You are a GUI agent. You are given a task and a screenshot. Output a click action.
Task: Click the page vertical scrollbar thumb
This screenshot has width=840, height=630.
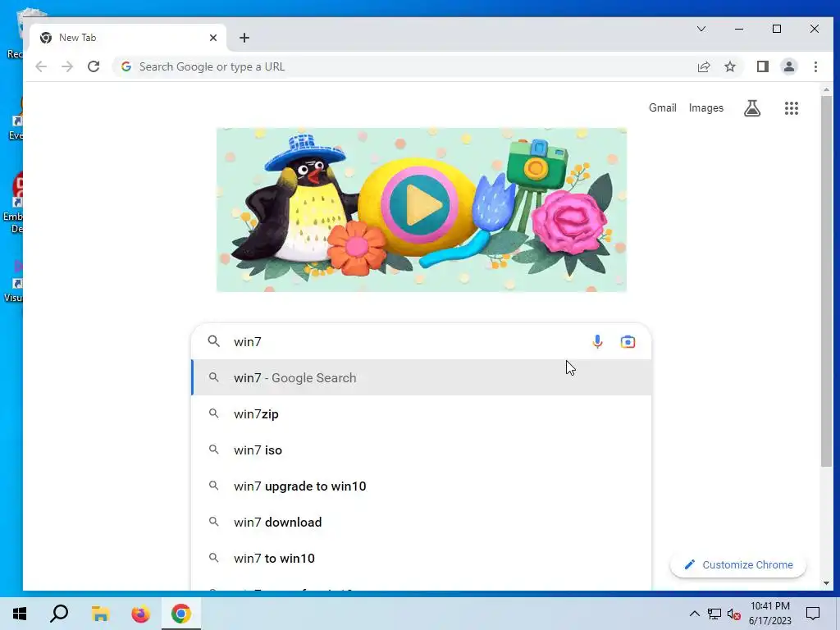(x=826, y=281)
